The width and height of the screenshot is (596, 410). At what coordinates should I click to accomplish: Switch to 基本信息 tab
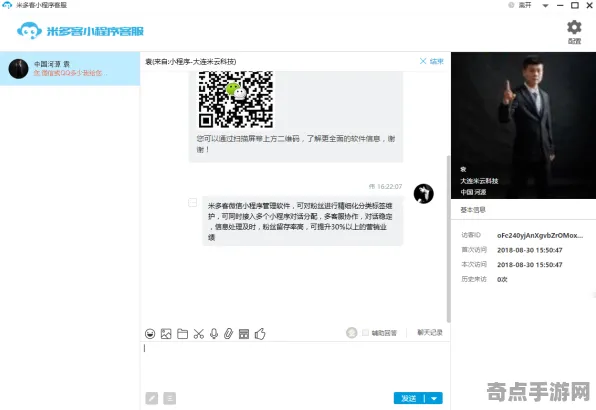(x=473, y=210)
